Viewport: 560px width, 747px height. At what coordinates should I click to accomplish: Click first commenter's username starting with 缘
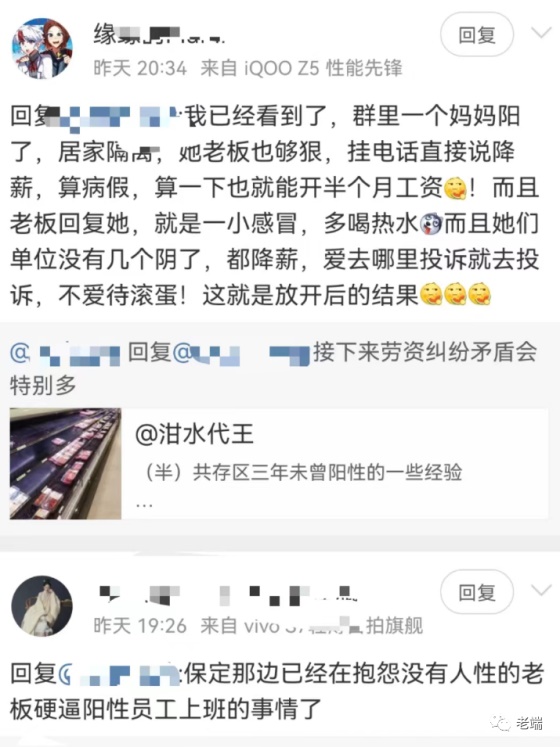[159, 35]
